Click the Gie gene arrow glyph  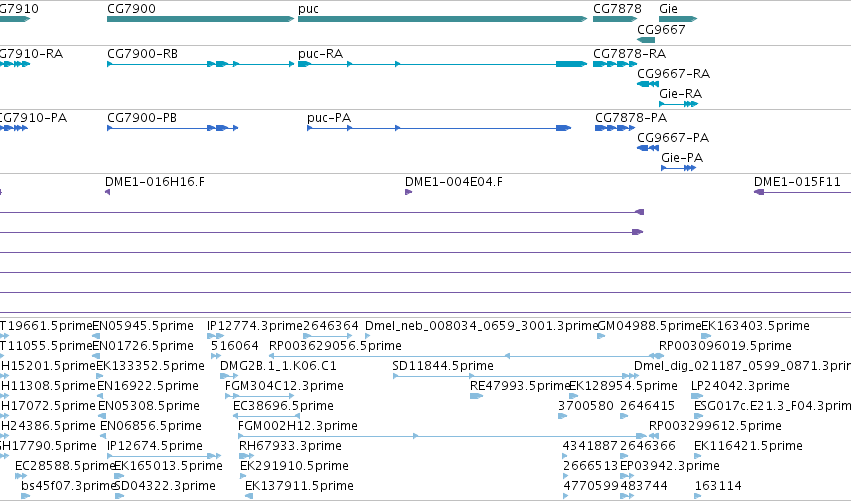[x=678, y=19]
